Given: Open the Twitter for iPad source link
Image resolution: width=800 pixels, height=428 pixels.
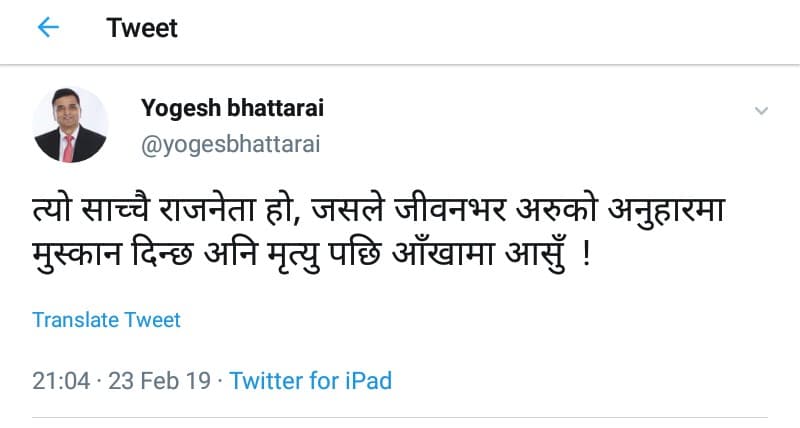Looking at the screenshot, I should pyautogui.click(x=311, y=381).
